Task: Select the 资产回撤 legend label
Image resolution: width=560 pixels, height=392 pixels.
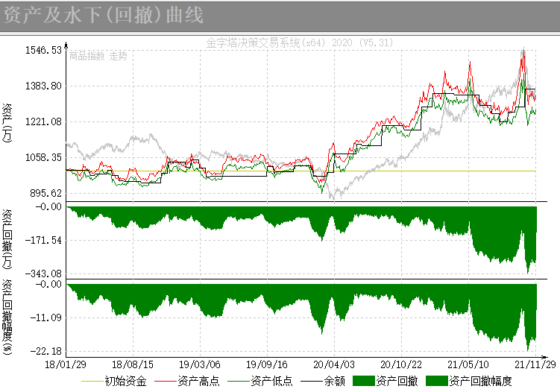Action: click(x=397, y=382)
